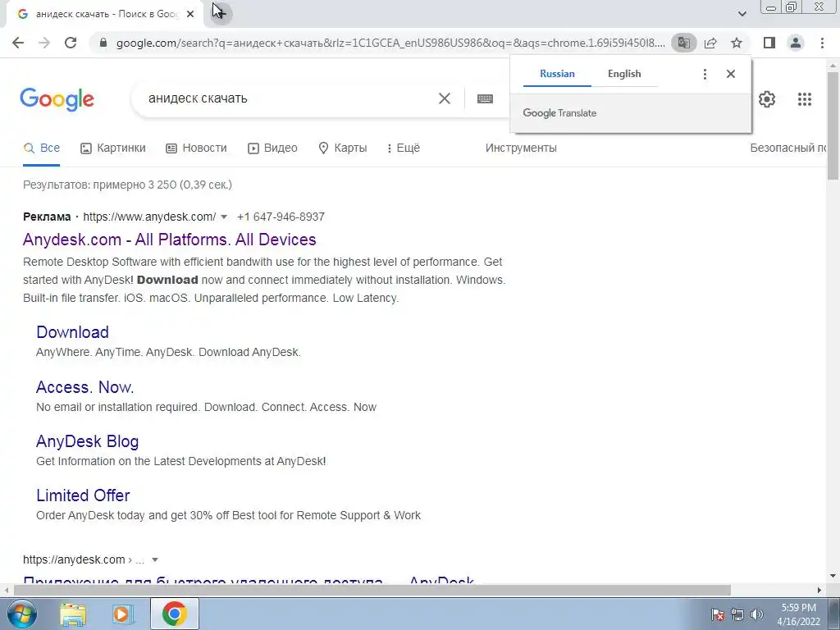Click the horizontal scrollbar thumb
The width and height of the screenshot is (840, 630).
click(372, 590)
